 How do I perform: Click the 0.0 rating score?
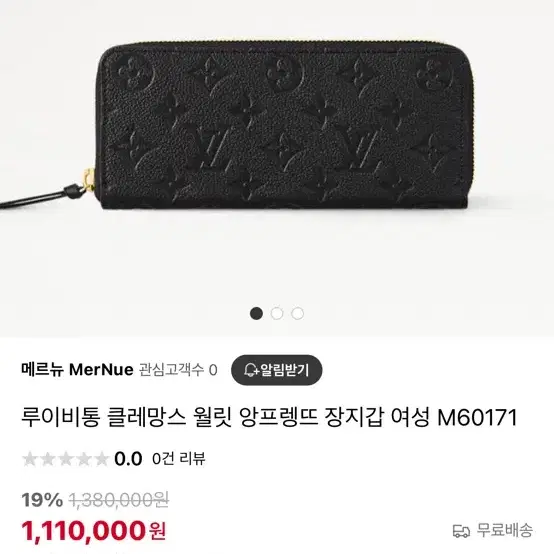128,459
